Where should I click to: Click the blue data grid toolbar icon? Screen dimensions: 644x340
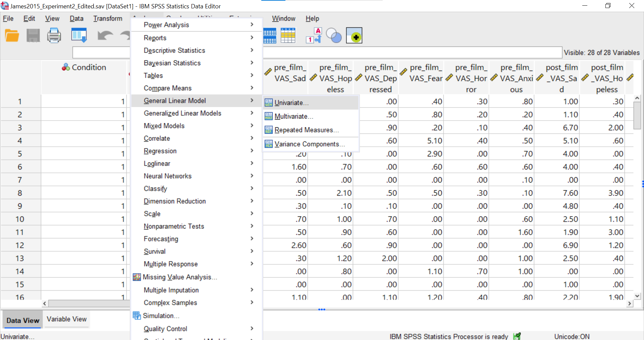click(x=270, y=36)
